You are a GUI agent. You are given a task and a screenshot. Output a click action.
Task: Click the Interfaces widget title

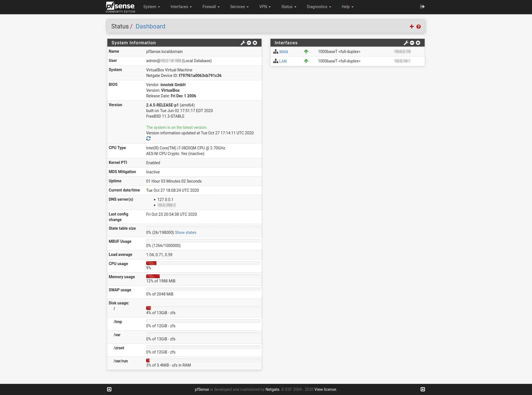coord(286,43)
